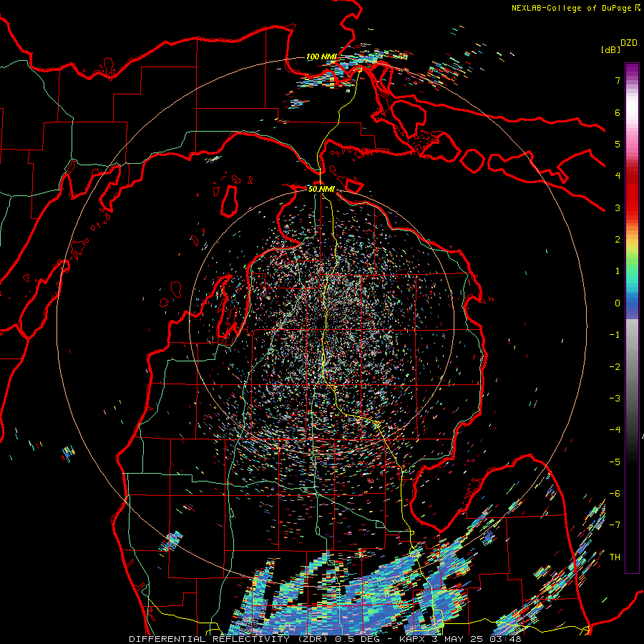The height and width of the screenshot is (644, 644).
Task: Click the 50 NMI range ring label
Action: pyautogui.click(x=321, y=189)
